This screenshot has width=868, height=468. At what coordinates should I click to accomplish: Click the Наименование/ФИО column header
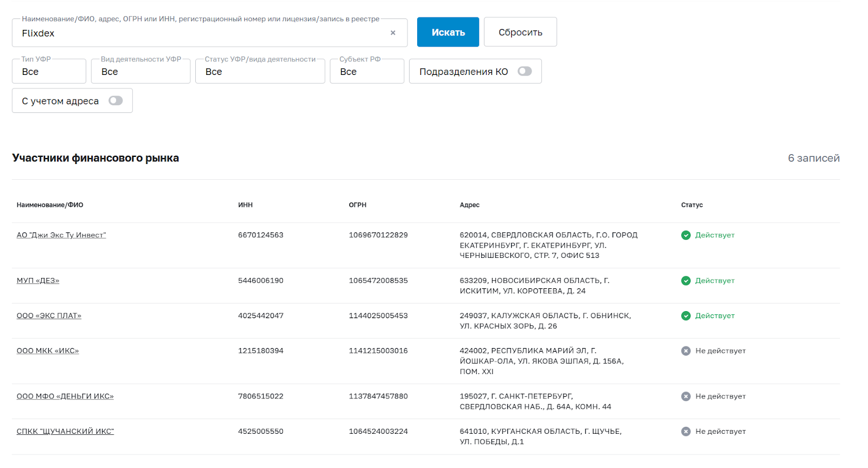pyautogui.click(x=50, y=205)
